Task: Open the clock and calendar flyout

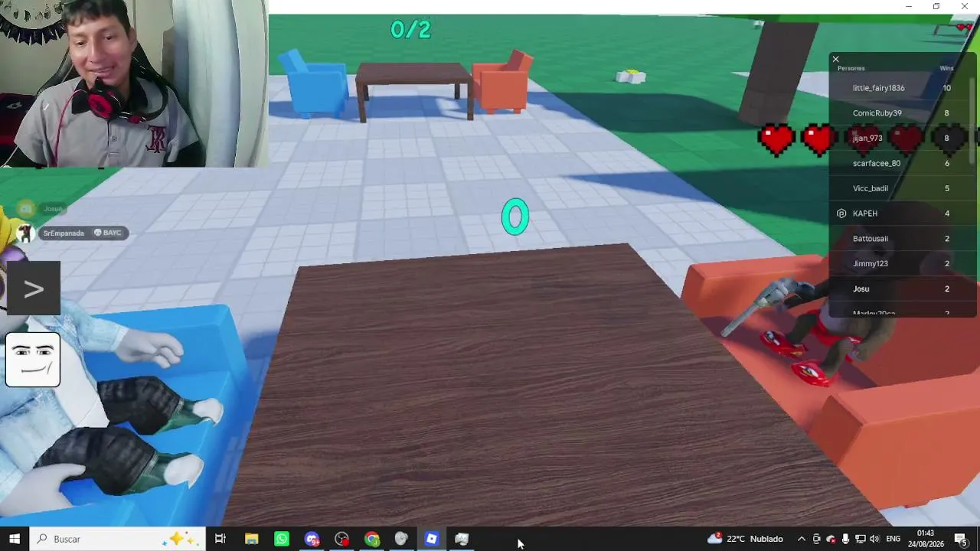Action: (926, 539)
